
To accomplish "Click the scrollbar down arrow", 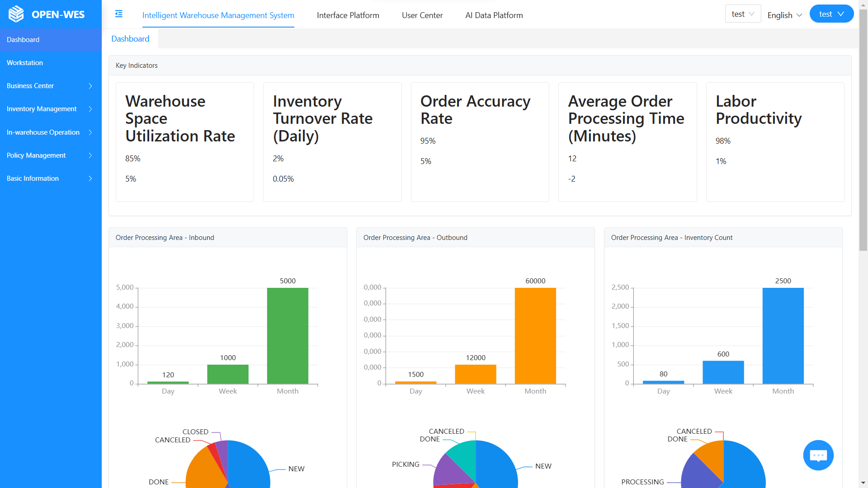I will tap(863, 483).
